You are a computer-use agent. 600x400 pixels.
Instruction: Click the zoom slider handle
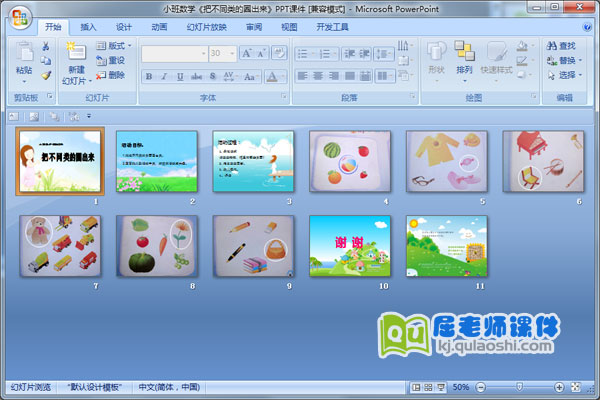click(x=519, y=387)
